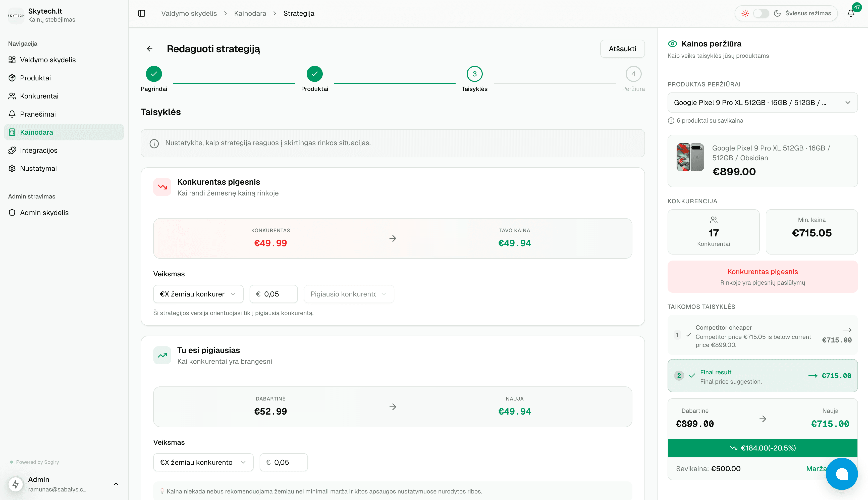Click the 17 Konkurentai card

pyautogui.click(x=713, y=232)
